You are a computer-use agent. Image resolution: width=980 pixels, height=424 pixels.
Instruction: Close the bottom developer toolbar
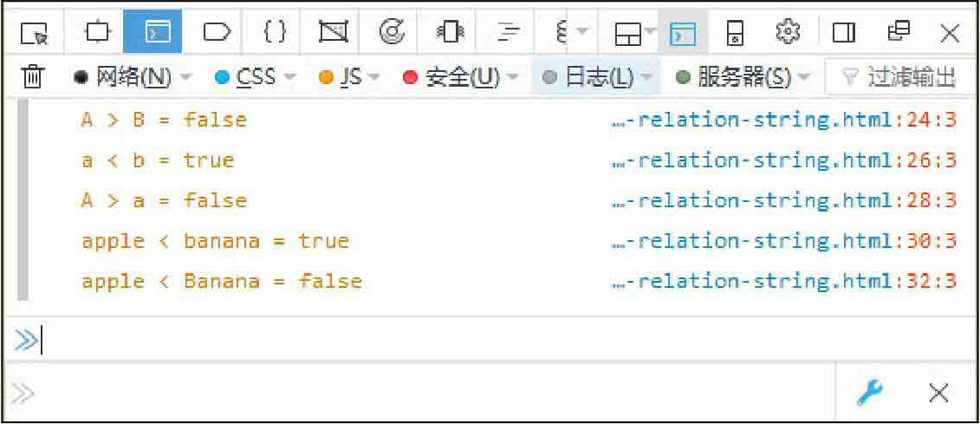tap(938, 394)
